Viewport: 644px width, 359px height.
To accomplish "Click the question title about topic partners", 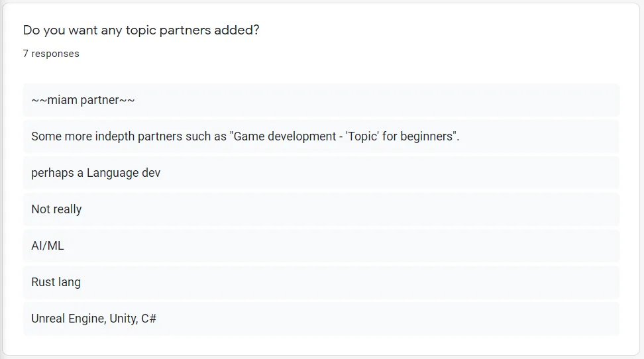I will coord(141,30).
